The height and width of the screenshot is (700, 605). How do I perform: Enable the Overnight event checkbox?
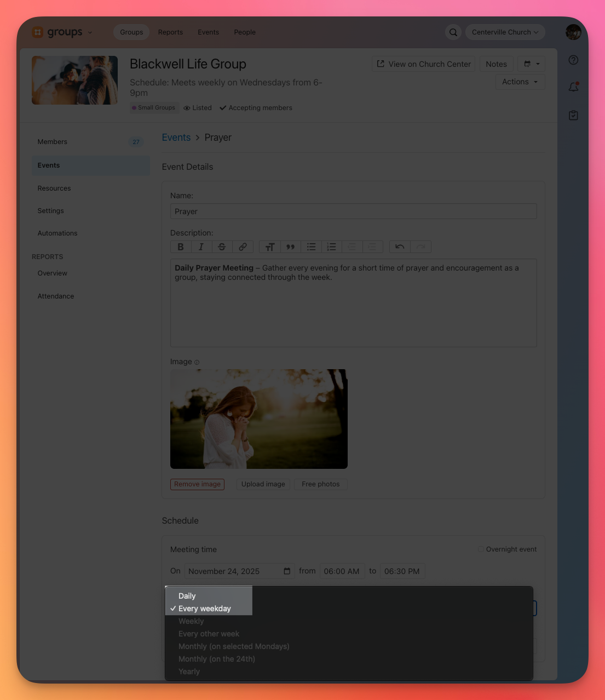tap(481, 549)
